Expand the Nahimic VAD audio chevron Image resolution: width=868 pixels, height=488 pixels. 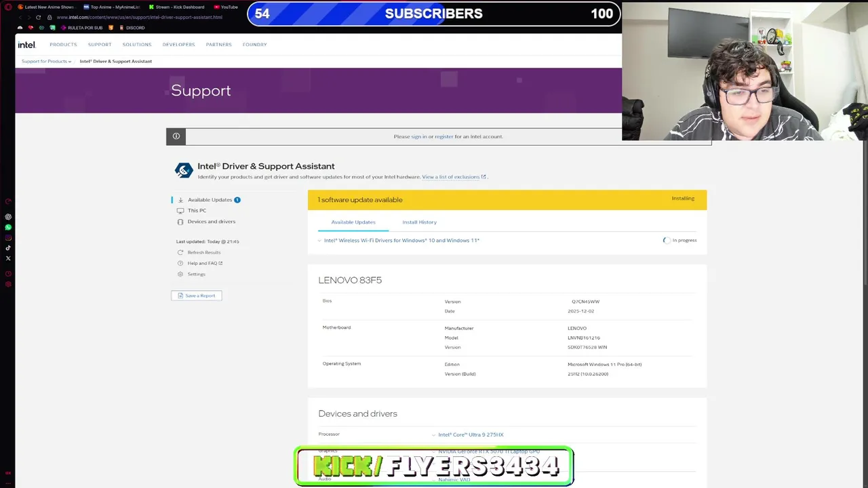coord(434,480)
